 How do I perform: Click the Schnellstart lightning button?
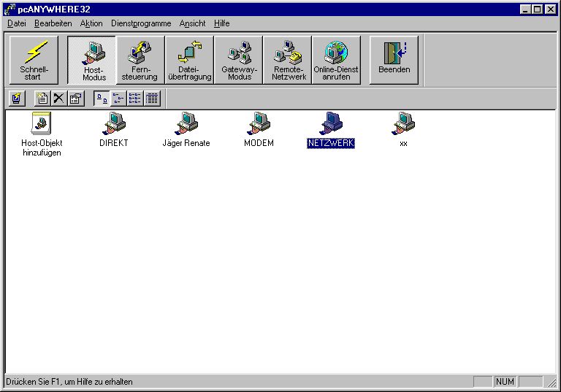[x=34, y=60]
